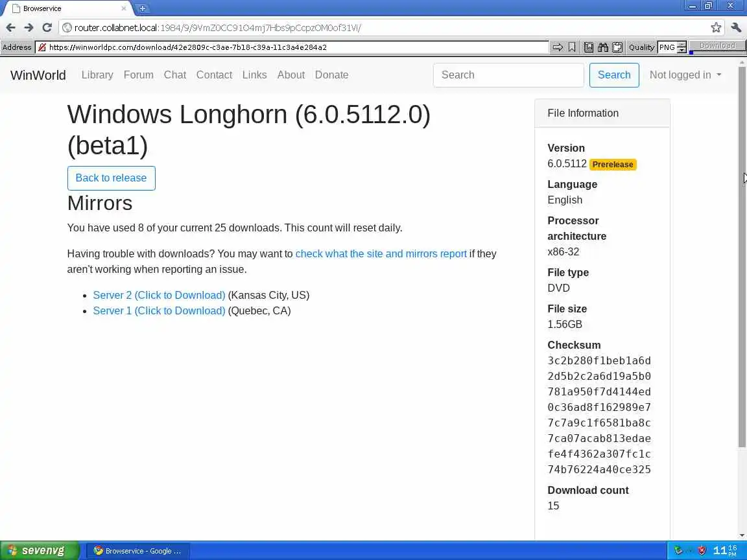Viewport: 747px width, 560px height.
Task: Go back with the browser back arrow
Action: pos(10,28)
